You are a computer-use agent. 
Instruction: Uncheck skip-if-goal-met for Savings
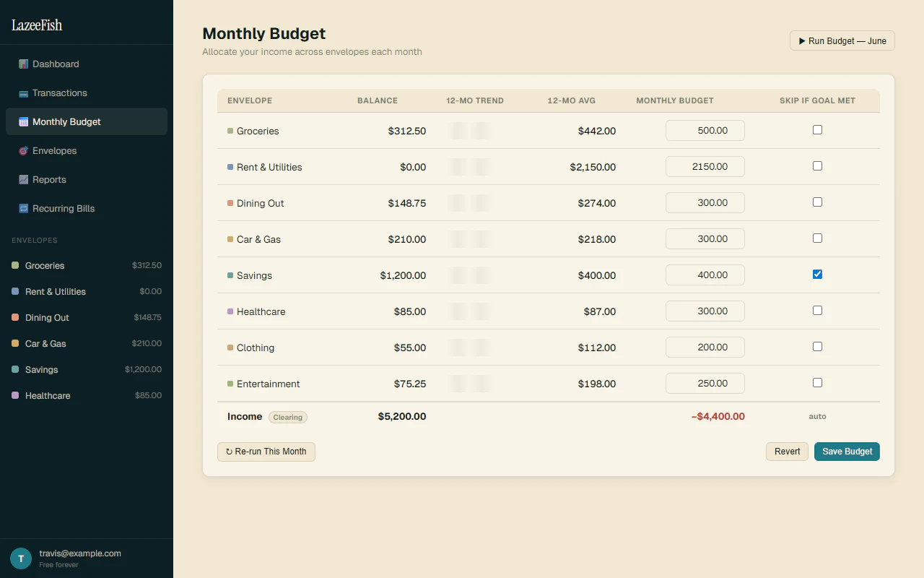tap(817, 275)
